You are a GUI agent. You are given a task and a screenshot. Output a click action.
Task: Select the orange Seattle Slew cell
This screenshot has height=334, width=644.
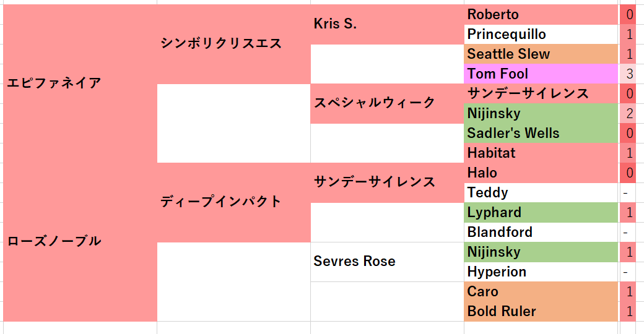pos(541,54)
